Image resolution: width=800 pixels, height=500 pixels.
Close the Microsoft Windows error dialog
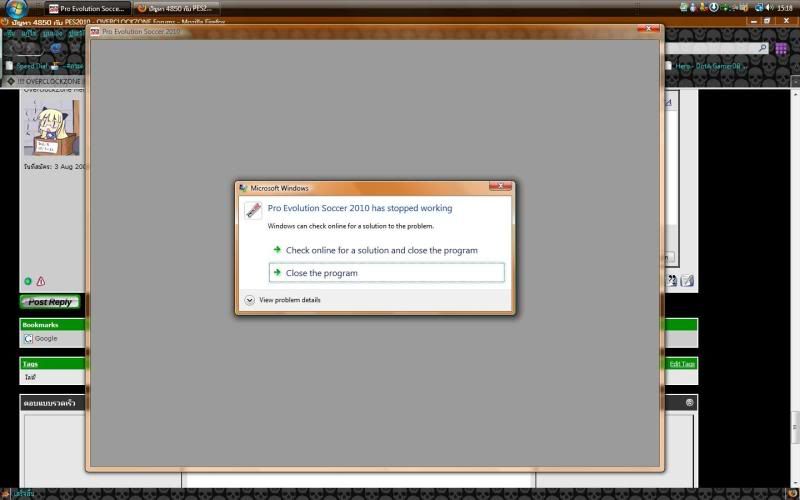point(500,187)
